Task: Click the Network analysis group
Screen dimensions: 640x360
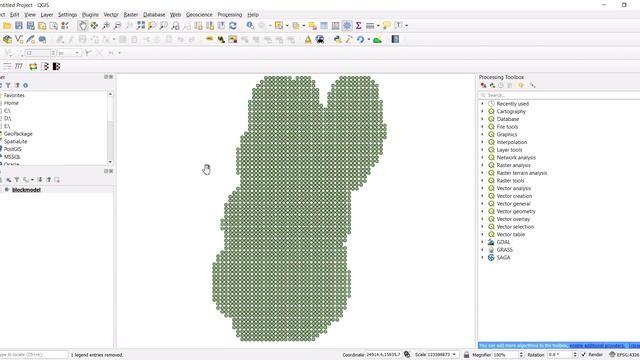Action: (x=516, y=158)
